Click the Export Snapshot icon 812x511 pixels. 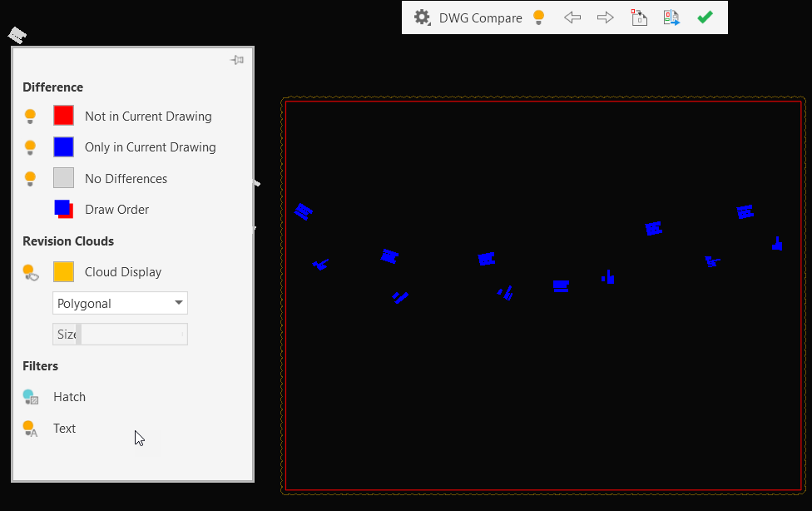(671, 17)
